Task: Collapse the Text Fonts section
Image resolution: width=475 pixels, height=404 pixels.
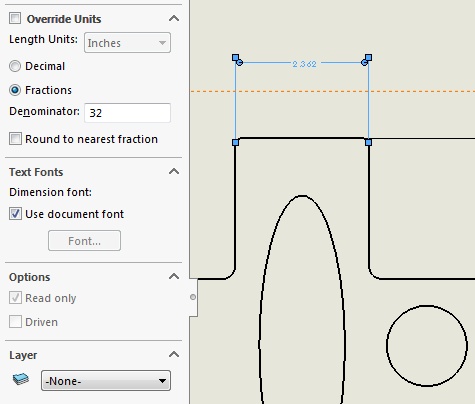Action: [x=174, y=172]
